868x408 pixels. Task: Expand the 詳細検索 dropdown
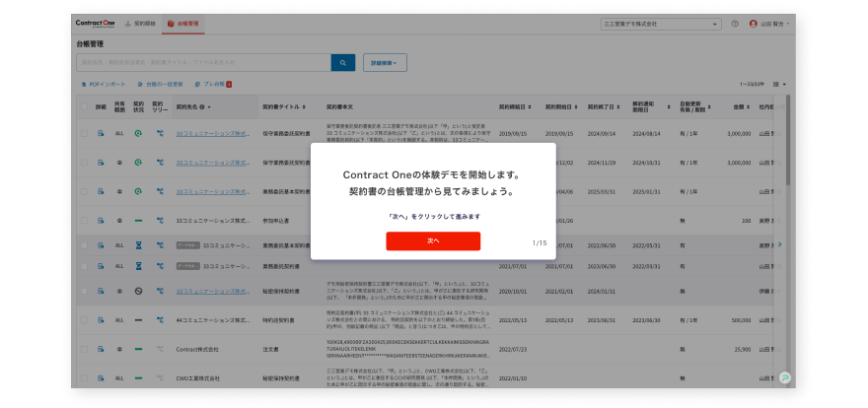pos(385,62)
